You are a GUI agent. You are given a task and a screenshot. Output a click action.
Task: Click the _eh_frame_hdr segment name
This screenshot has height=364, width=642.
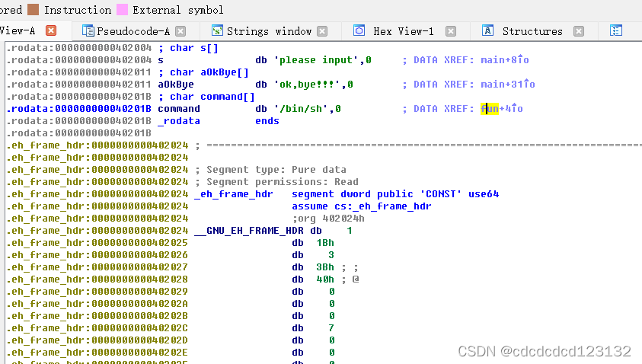coord(233,194)
